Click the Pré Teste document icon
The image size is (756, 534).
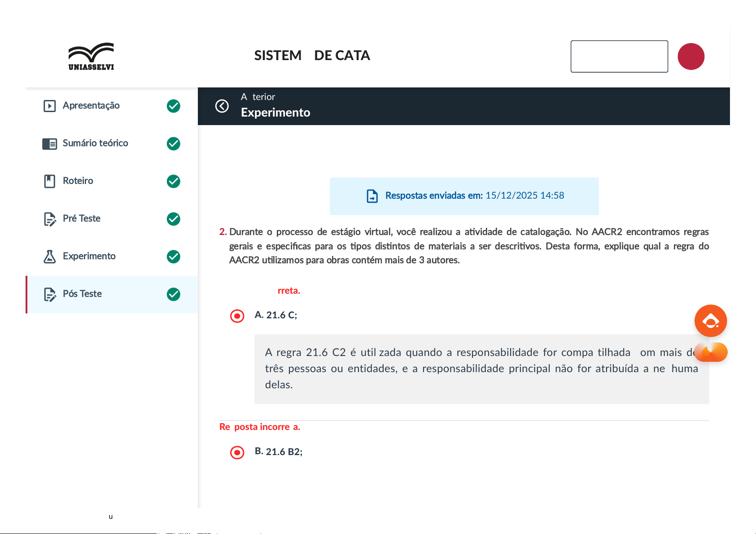[x=50, y=219]
